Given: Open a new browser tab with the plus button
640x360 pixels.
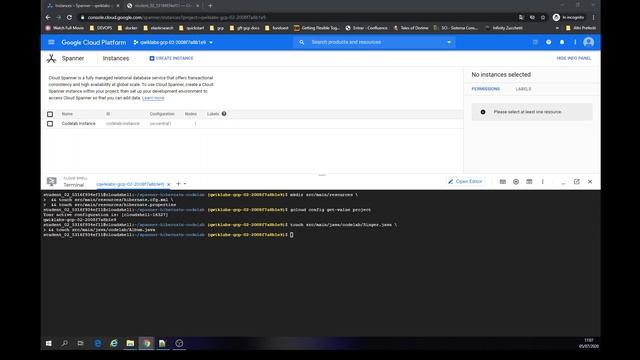Looking at the screenshot, I should click(210, 6).
